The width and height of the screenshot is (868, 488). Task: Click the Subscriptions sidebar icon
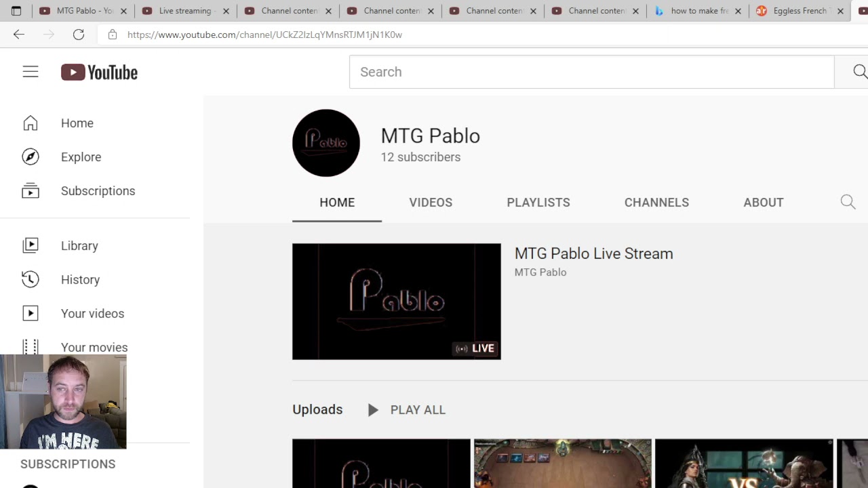point(31,190)
